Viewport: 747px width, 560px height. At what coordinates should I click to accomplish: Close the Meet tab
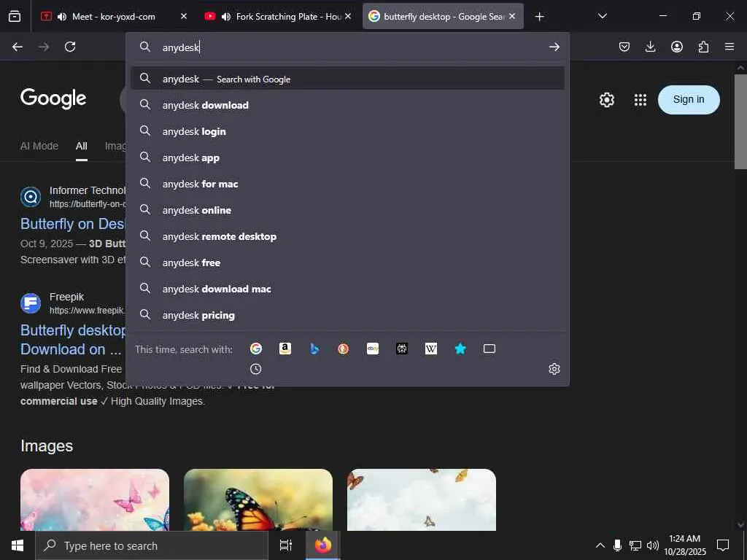point(184,16)
